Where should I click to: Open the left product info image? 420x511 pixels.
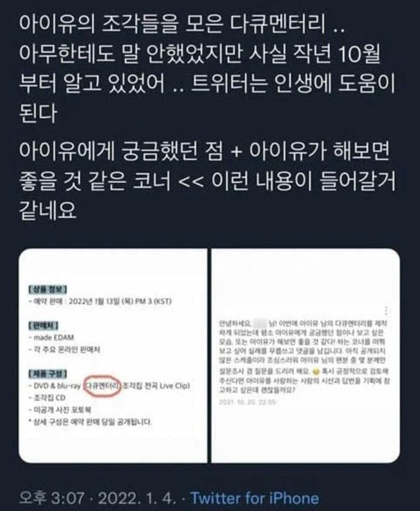113,355
